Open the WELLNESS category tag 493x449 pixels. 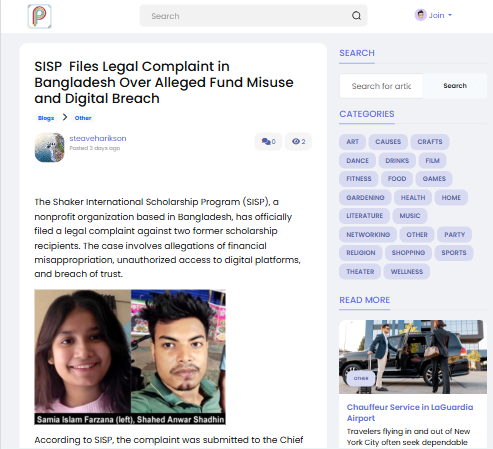pyautogui.click(x=407, y=272)
